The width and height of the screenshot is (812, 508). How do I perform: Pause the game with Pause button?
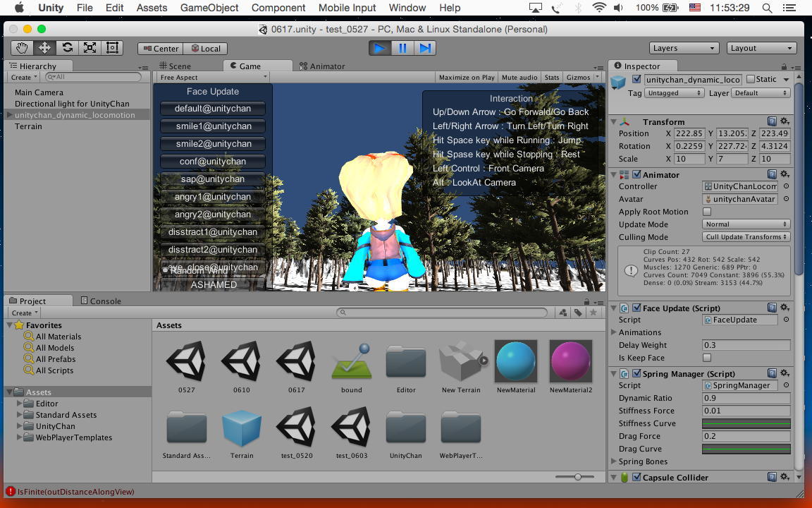click(x=402, y=48)
